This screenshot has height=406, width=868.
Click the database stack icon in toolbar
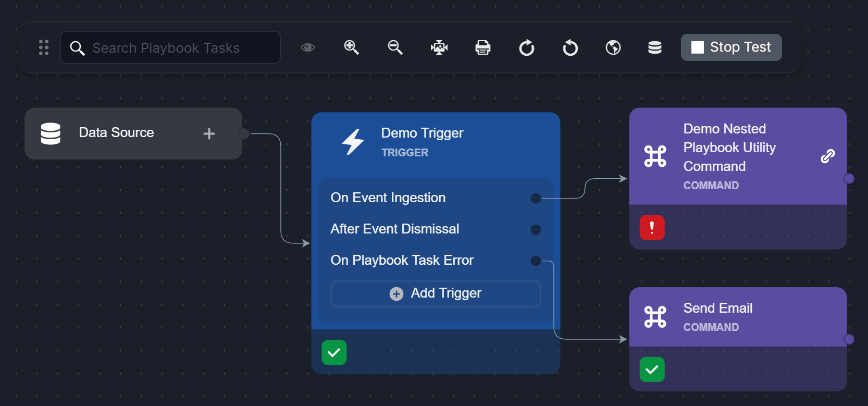(x=655, y=47)
